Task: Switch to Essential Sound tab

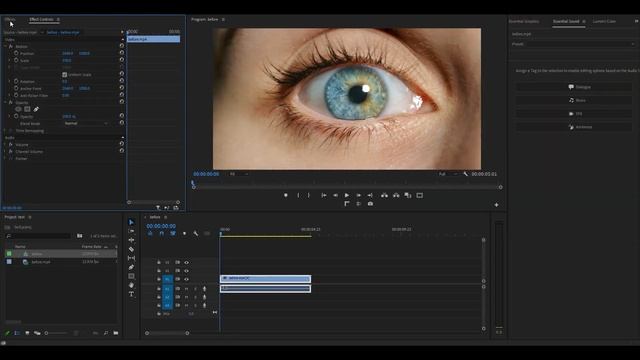Action: pyautogui.click(x=566, y=21)
